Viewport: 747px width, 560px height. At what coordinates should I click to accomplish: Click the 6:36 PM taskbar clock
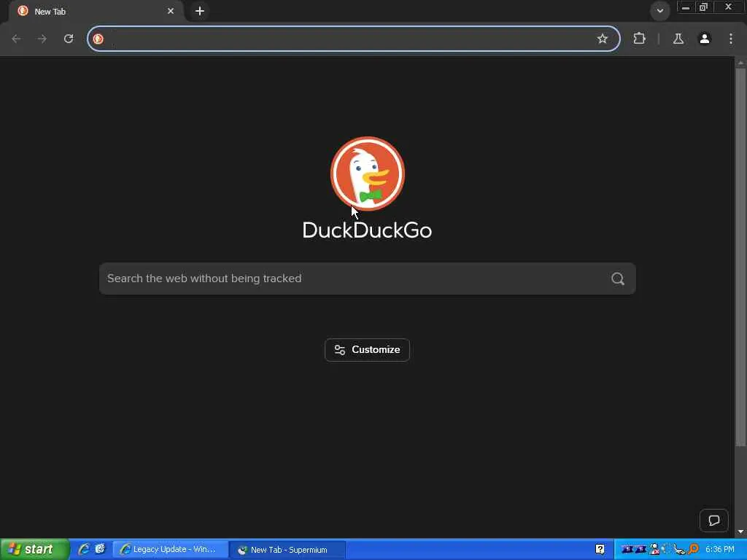click(720, 550)
